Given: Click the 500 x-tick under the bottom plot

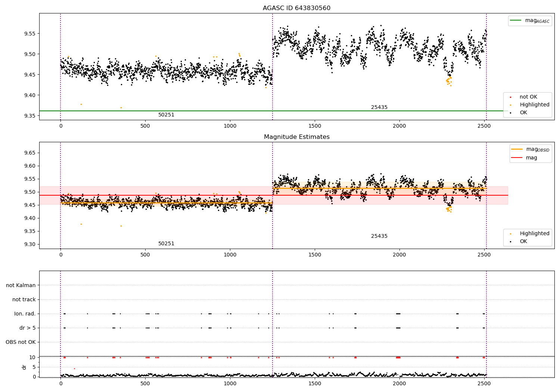Looking at the screenshot, I should 145,383.
